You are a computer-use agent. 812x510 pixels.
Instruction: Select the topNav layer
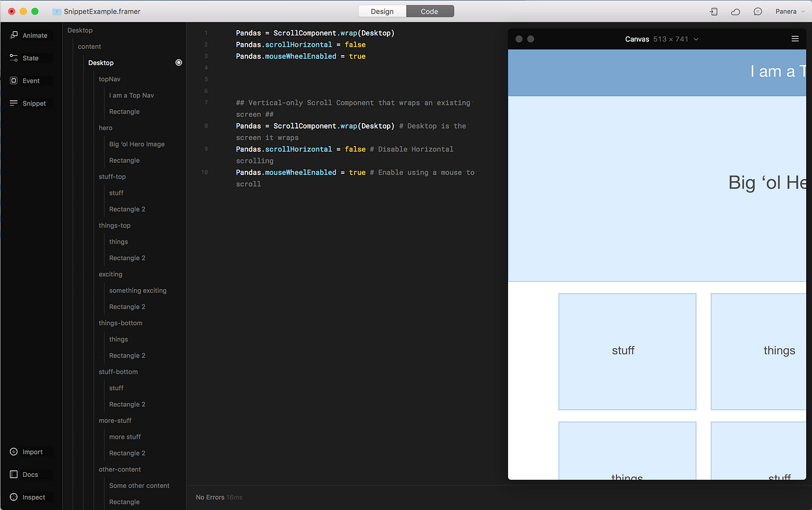pyautogui.click(x=110, y=79)
